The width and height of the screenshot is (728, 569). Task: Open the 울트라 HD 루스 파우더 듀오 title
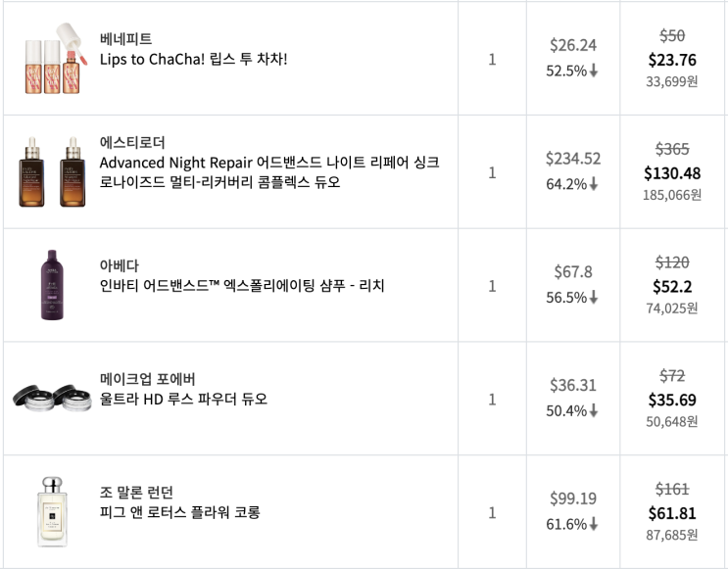click(x=183, y=400)
